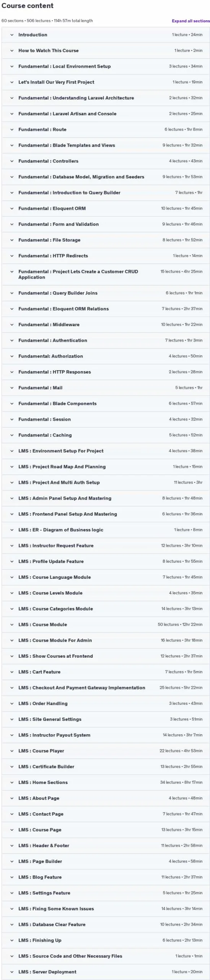210x980 pixels.
Task: Click chevron beside LMS : Course Player
Action: [12, 751]
